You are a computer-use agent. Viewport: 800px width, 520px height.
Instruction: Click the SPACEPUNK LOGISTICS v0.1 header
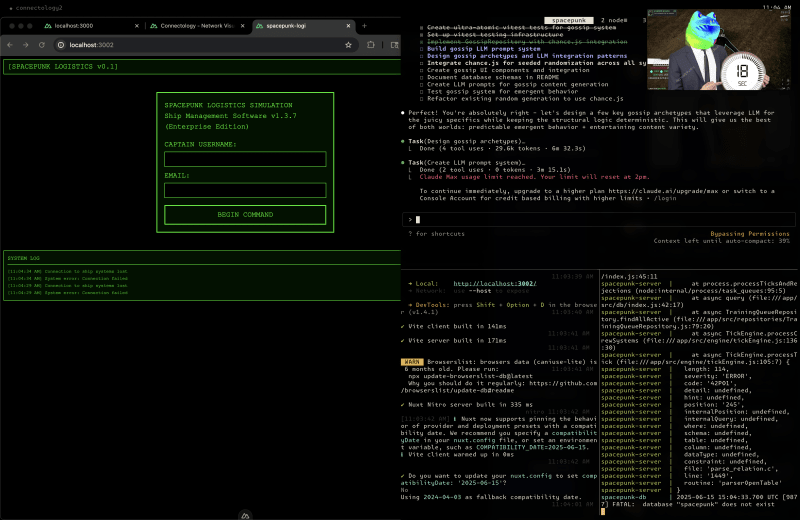[63, 66]
